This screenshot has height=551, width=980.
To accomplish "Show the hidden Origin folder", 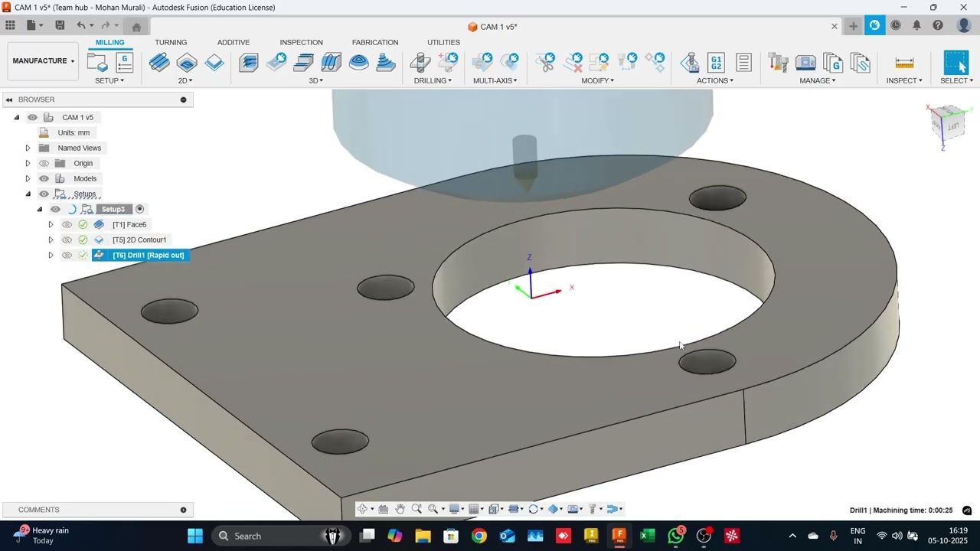I will click(x=44, y=163).
